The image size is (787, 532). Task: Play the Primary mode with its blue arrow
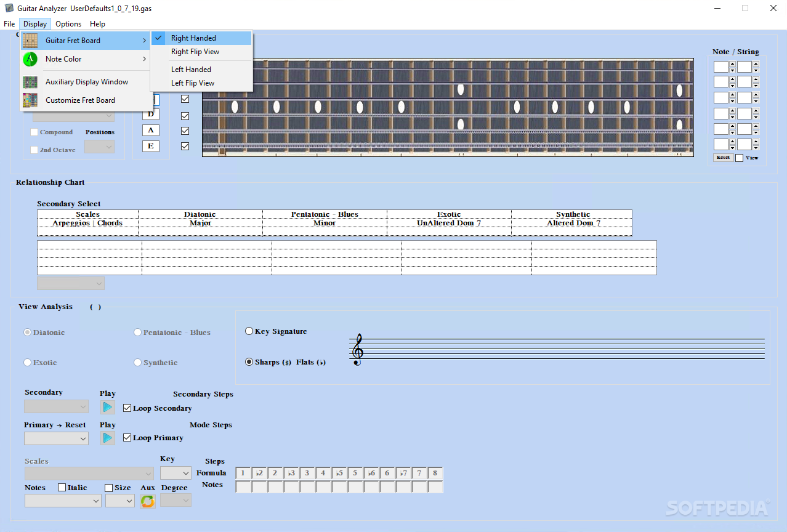(x=108, y=438)
